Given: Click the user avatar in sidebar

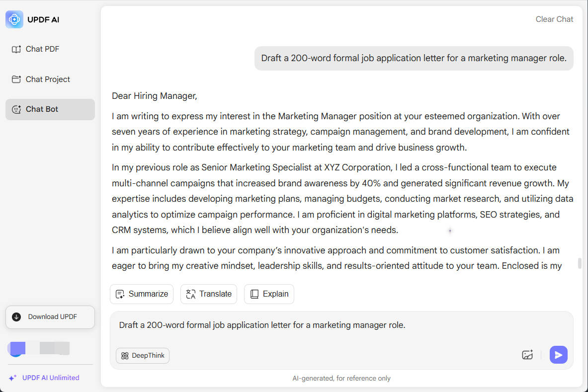Looking at the screenshot, I should pos(17,349).
